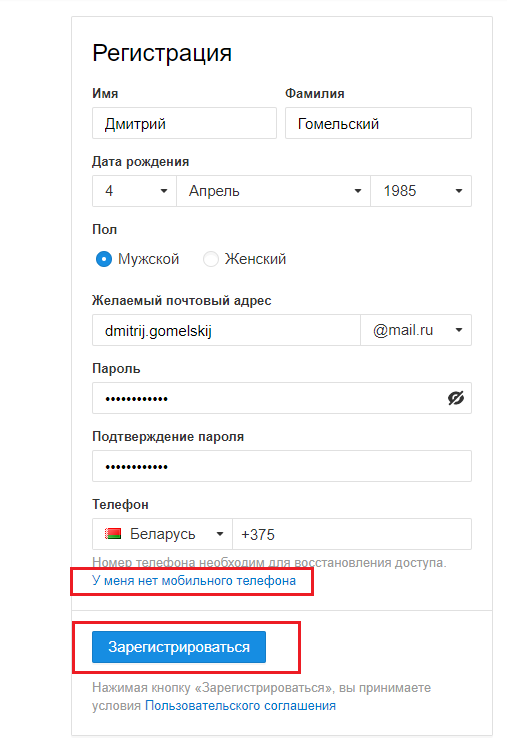Viewport: 507px width, 747px height.
Task: Open the birth day dropdown
Action: pos(134,191)
